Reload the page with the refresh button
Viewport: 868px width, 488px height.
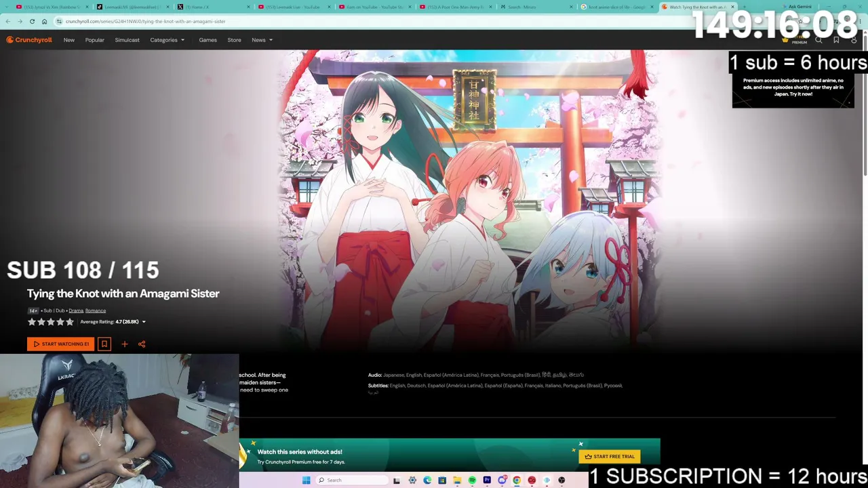click(32, 21)
